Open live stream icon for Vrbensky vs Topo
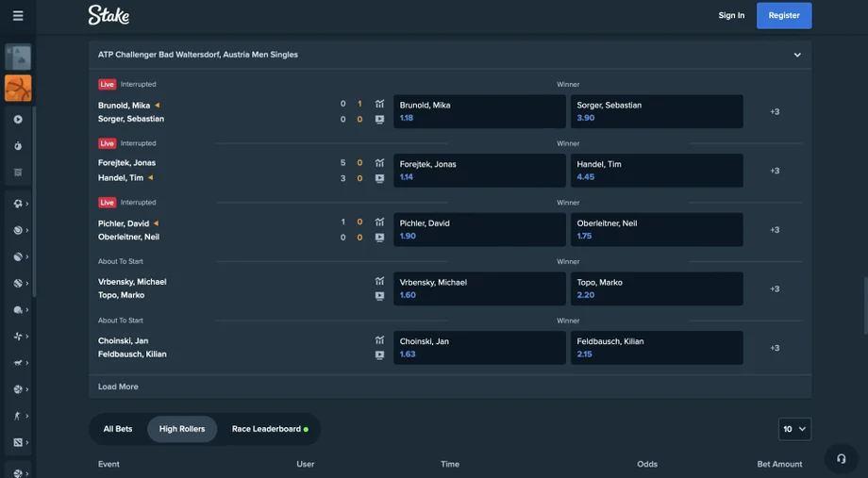This screenshot has width=868, height=478. tap(379, 296)
